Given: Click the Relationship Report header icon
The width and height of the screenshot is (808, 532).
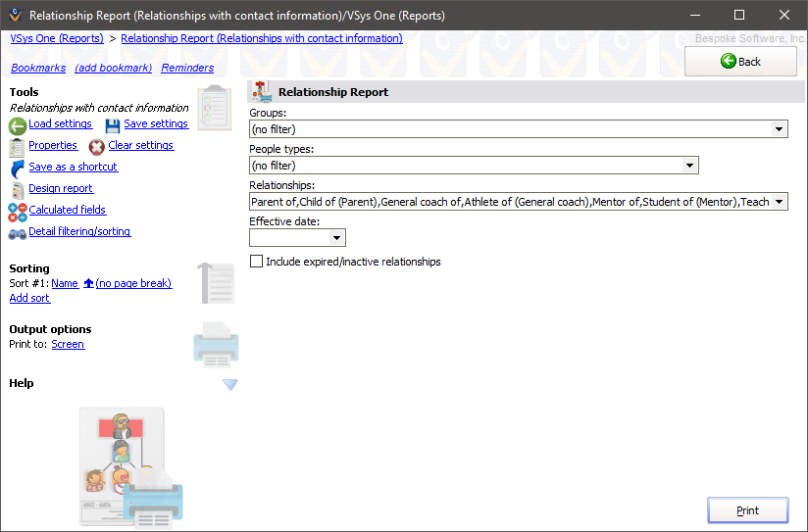Looking at the screenshot, I should click(x=262, y=92).
